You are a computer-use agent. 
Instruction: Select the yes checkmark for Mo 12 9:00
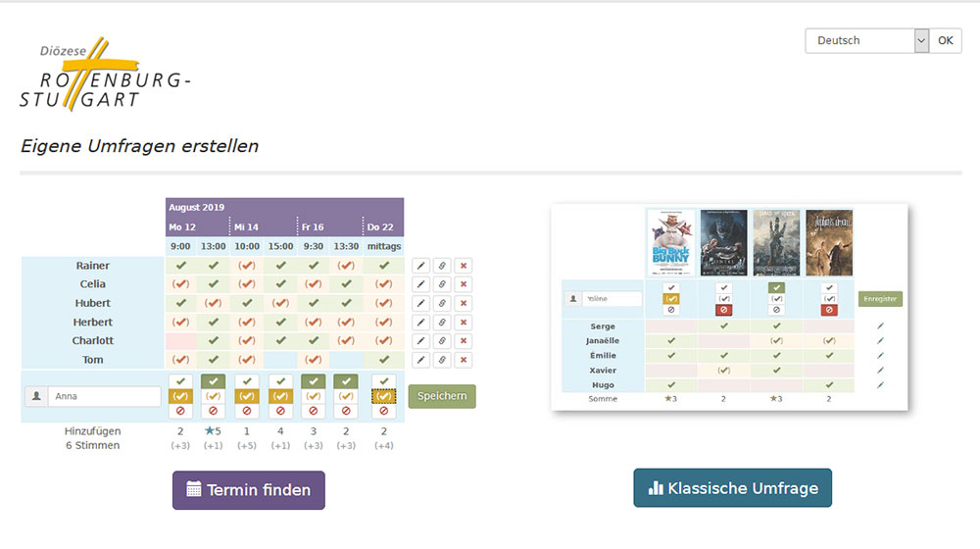(x=180, y=381)
